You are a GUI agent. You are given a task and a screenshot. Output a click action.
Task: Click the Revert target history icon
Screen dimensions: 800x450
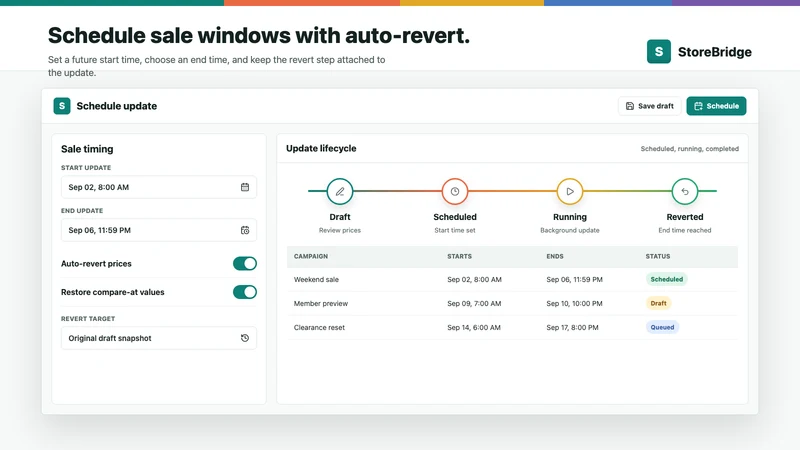pyautogui.click(x=245, y=338)
